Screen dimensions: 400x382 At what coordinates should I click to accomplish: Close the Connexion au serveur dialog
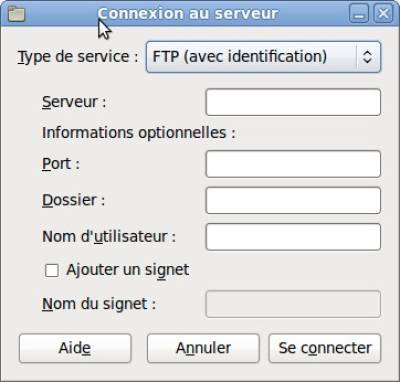point(383,14)
